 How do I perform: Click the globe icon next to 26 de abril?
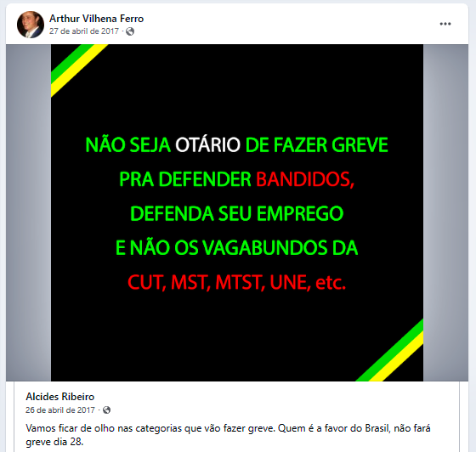point(106,410)
